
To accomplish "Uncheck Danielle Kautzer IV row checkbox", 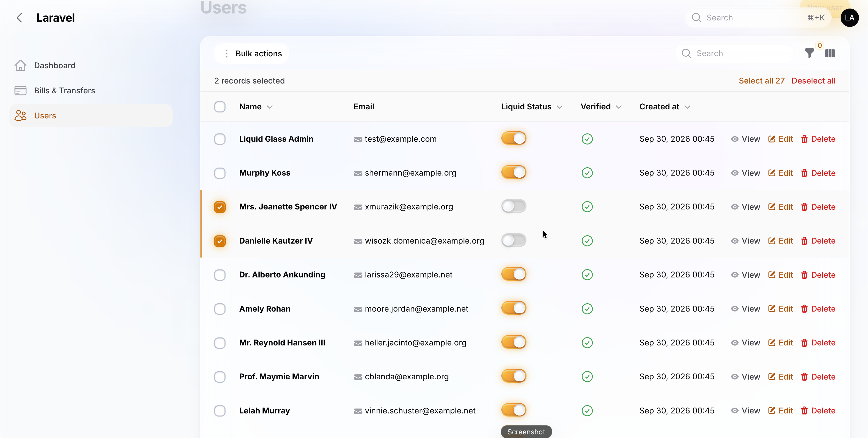I will pyautogui.click(x=220, y=241).
